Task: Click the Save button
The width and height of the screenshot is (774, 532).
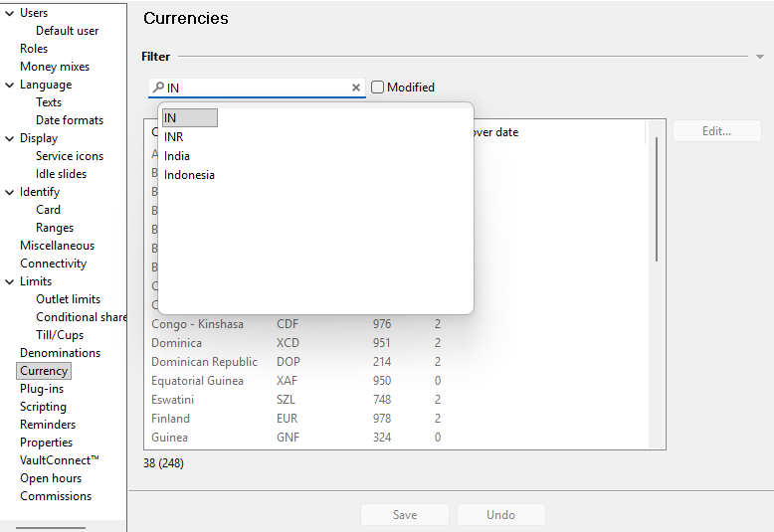Action: [x=405, y=515]
